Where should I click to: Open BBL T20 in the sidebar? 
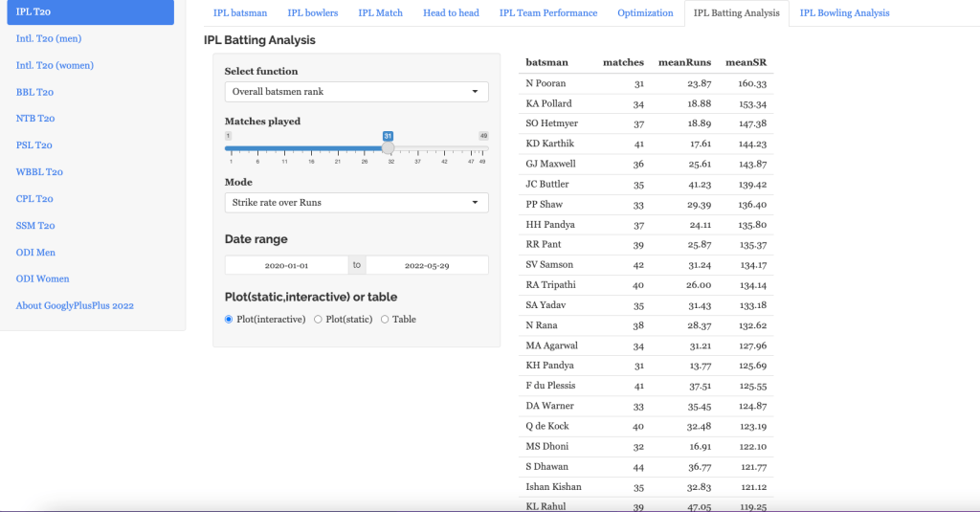(35, 93)
